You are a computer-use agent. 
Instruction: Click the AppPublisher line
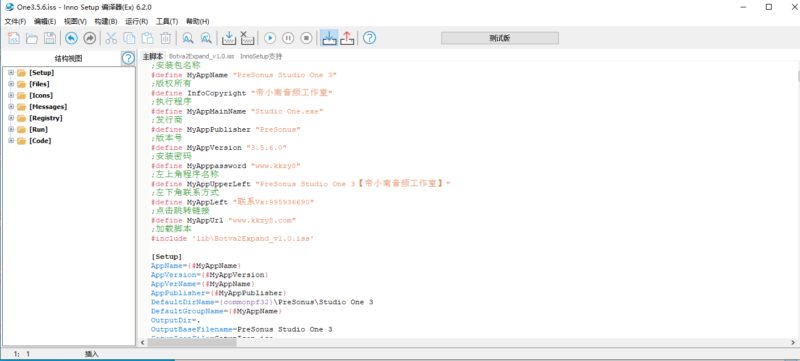(x=218, y=293)
